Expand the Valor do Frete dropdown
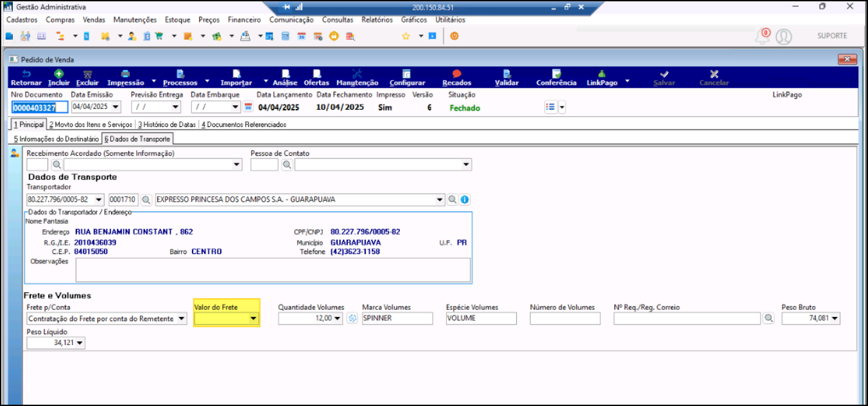This screenshot has height=406, width=868. click(x=254, y=319)
